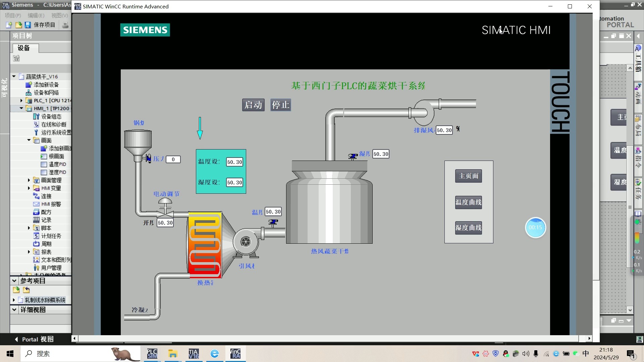Collapse the 详细视图 section
The image size is (644, 362).
(x=14, y=310)
